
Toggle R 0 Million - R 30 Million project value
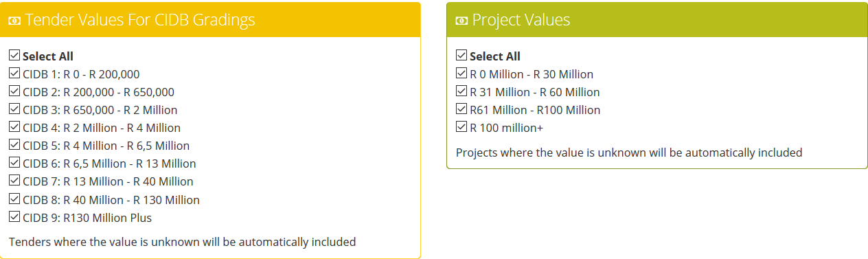coord(461,74)
